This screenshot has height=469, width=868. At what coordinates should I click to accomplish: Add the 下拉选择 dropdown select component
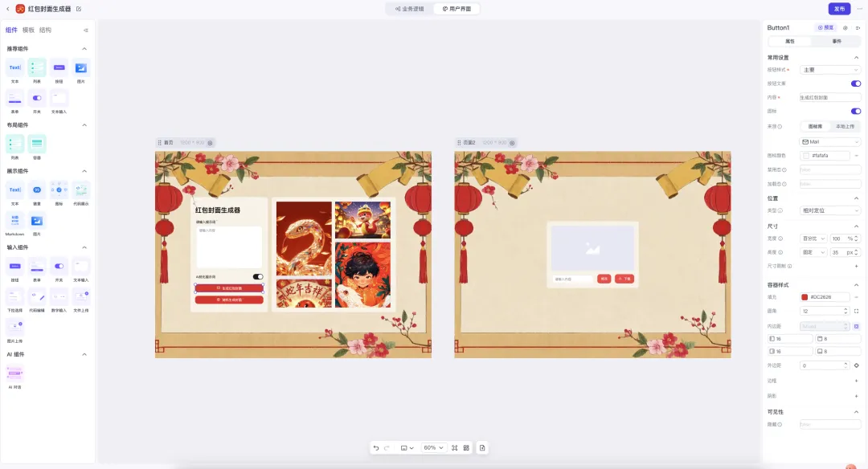(x=15, y=297)
